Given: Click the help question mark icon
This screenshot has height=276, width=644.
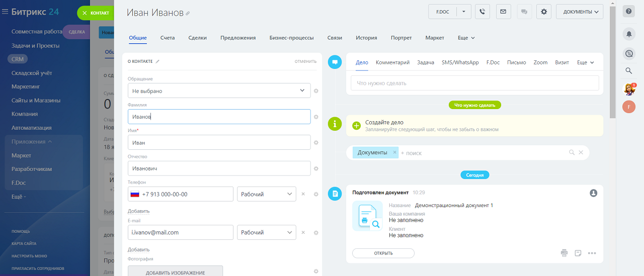Looking at the screenshot, I should point(628,11).
